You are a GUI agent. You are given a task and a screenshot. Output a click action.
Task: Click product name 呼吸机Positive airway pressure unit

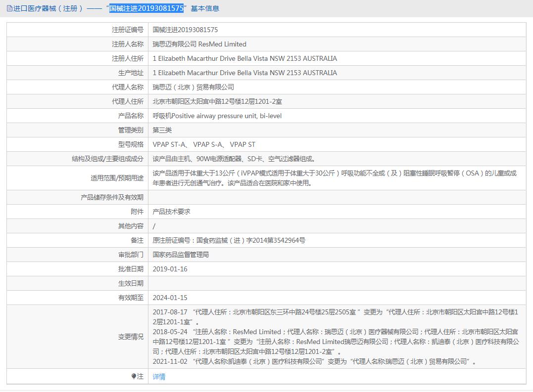217,116
